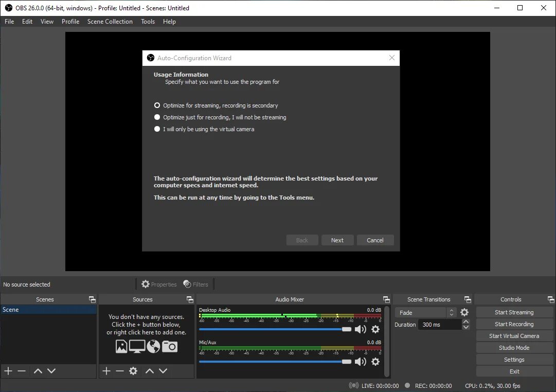556x392 pixels.
Task: Adjust Mic/Aux volume slider
Action: pos(275,362)
